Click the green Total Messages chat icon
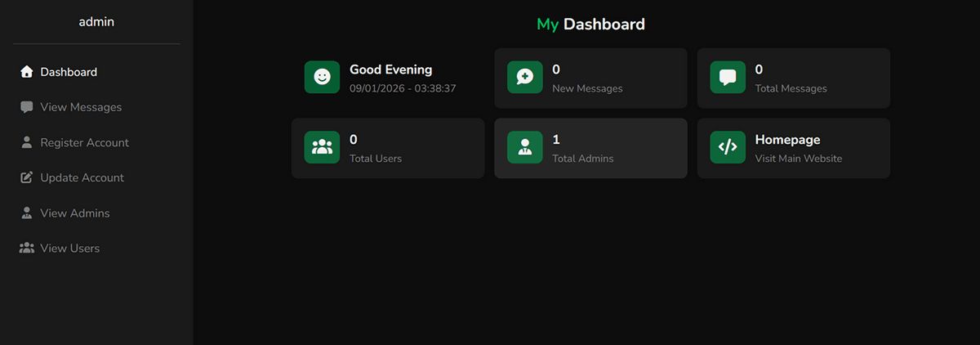The height and width of the screenshot is (345, 980). click(x=727, y=78)
